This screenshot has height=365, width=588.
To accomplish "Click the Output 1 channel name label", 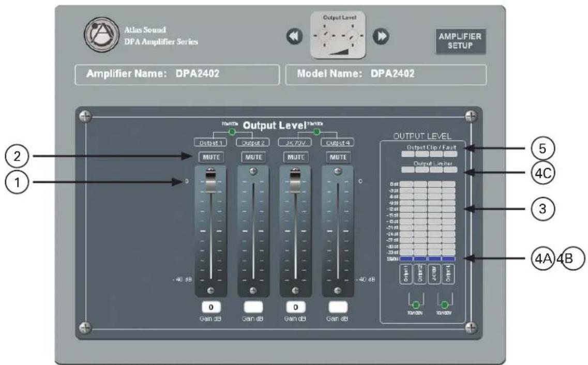I will pos(211,142).
